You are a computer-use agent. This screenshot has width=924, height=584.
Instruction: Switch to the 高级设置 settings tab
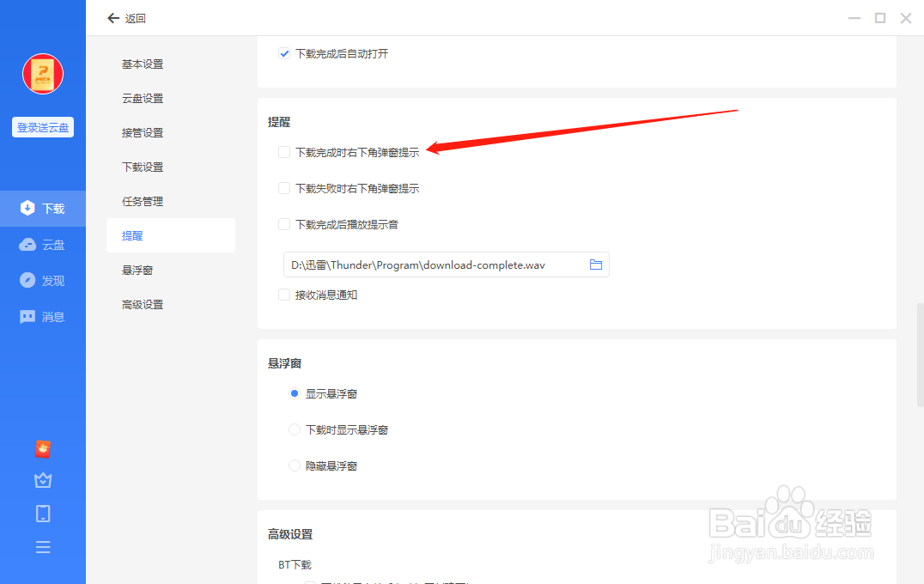(x=141, y=304)
